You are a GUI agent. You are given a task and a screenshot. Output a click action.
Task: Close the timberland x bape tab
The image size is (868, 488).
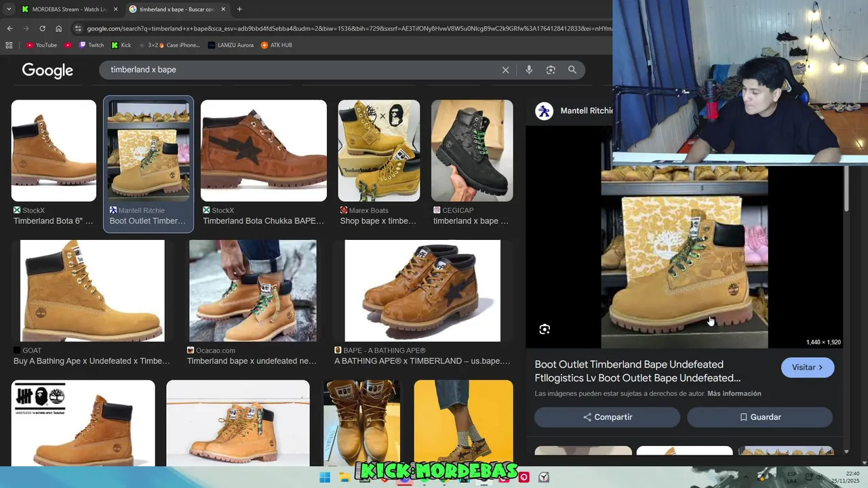pos(223,9)
